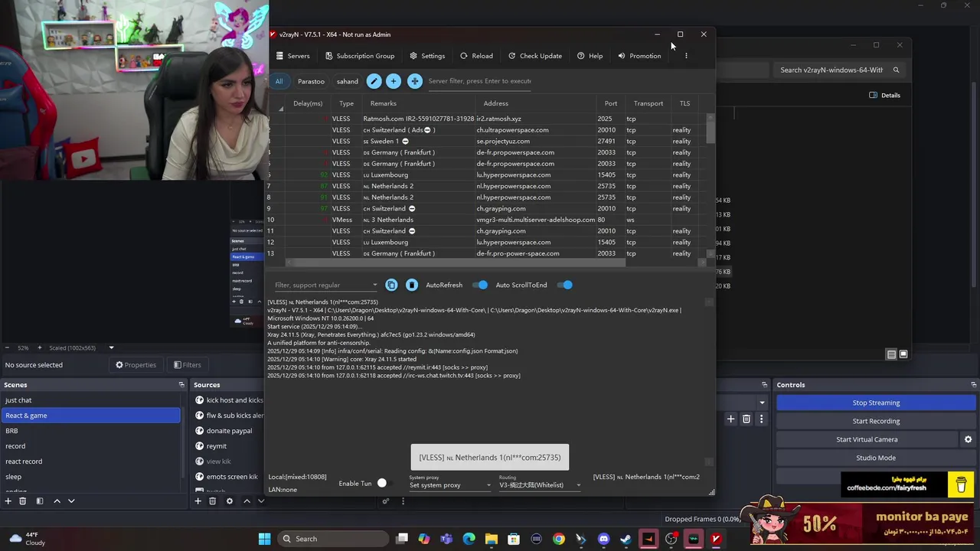Open the Servers menu in v2rayN
This screenshot has height=551, width=980.
click(x=292, y=56)
